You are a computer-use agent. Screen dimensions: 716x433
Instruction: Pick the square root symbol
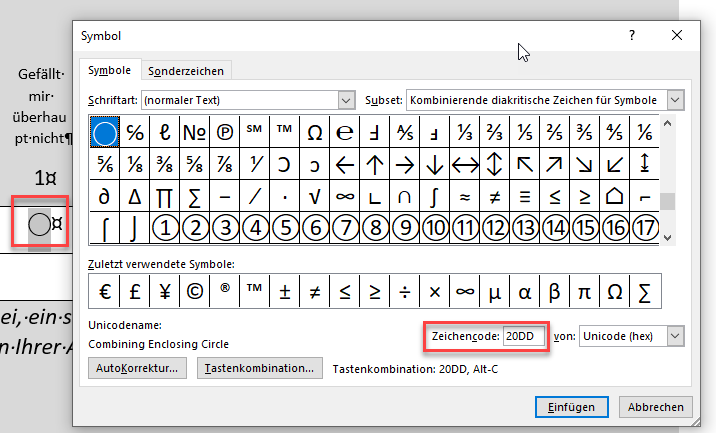[315, 196]
